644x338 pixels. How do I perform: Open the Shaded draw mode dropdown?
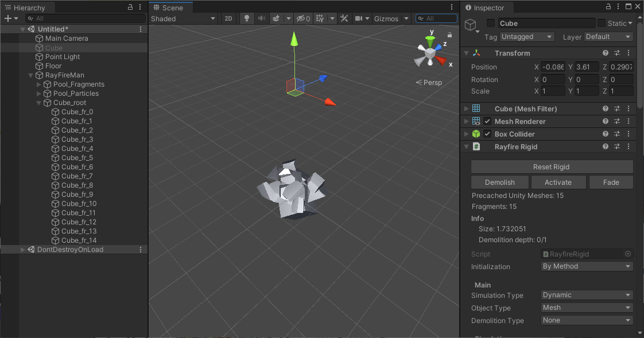pos(183,18)
